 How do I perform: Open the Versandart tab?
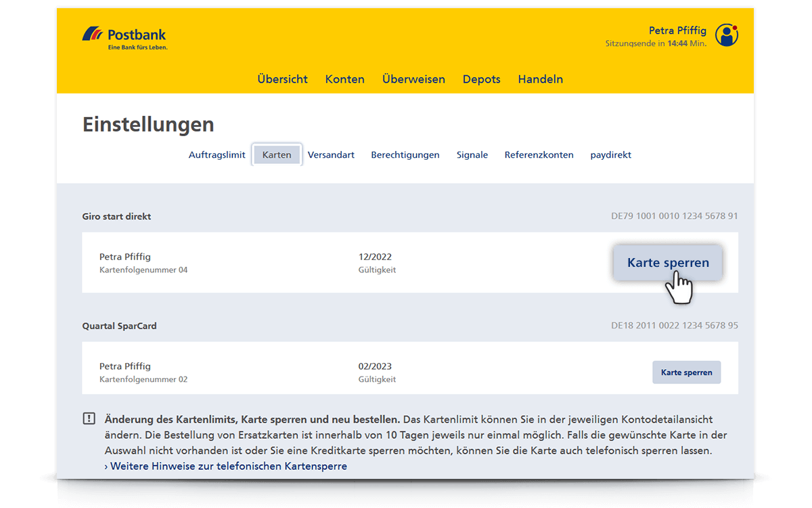331,155
